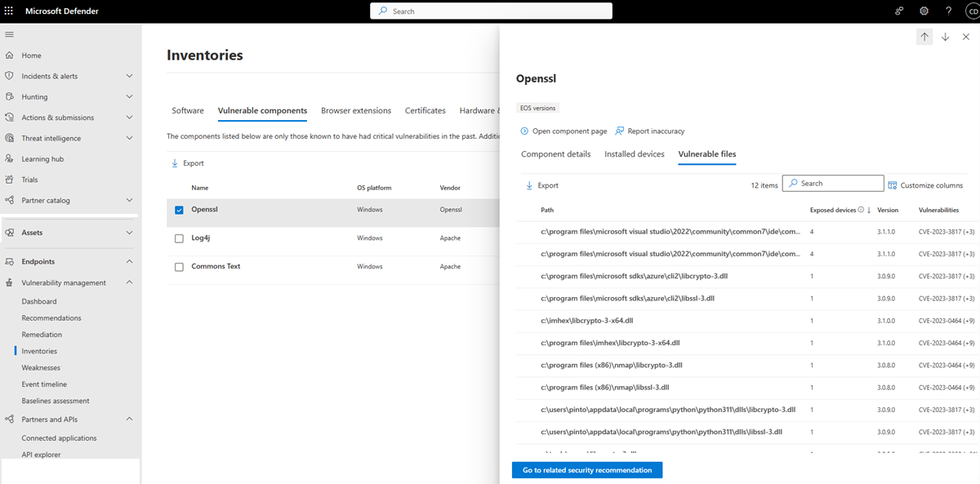Check the Log4j row checkbox
Image resolution: width=980 pixels, height=484 pixels.
179,238
